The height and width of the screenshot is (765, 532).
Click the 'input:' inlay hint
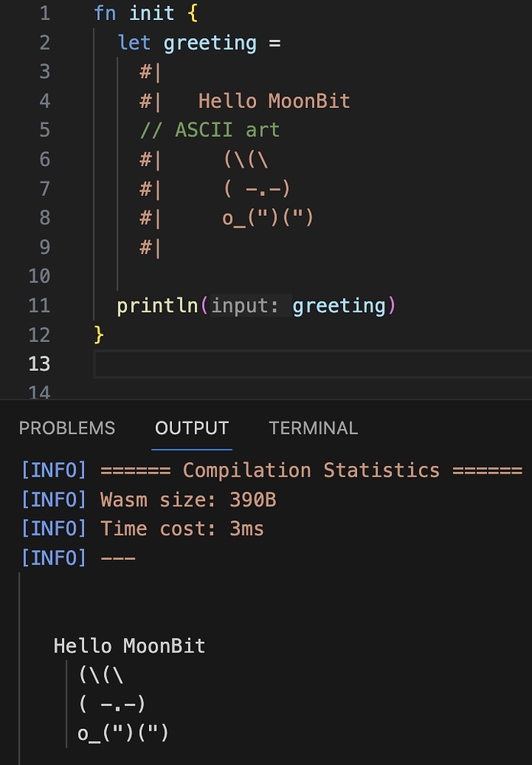245,306
